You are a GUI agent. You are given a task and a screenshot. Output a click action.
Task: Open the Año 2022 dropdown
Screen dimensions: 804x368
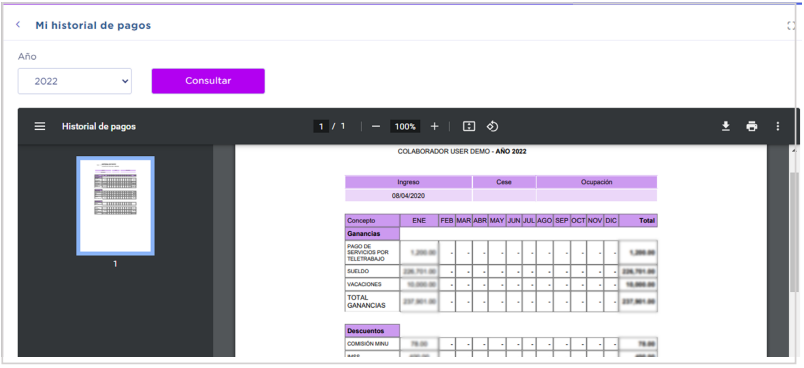[75, 81]
